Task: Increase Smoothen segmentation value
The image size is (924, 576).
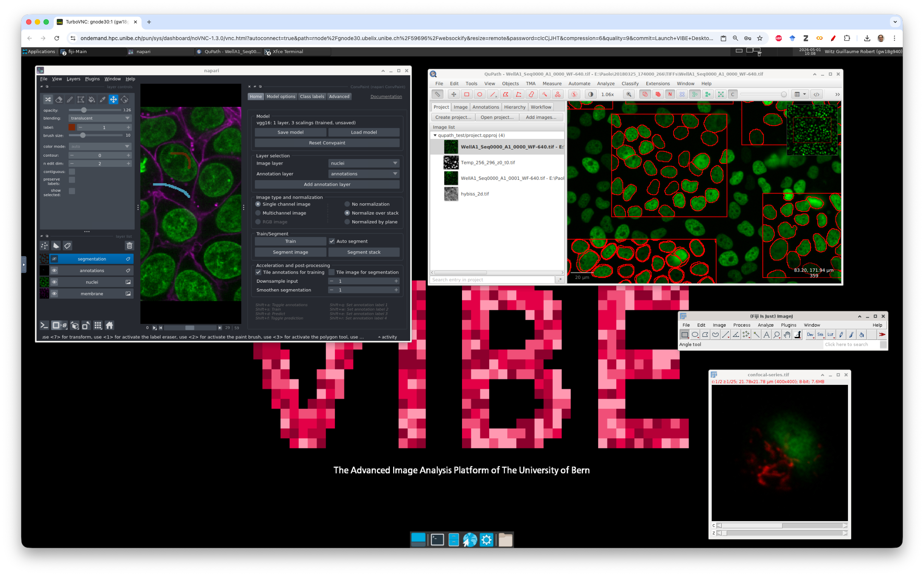Action: 396,290
